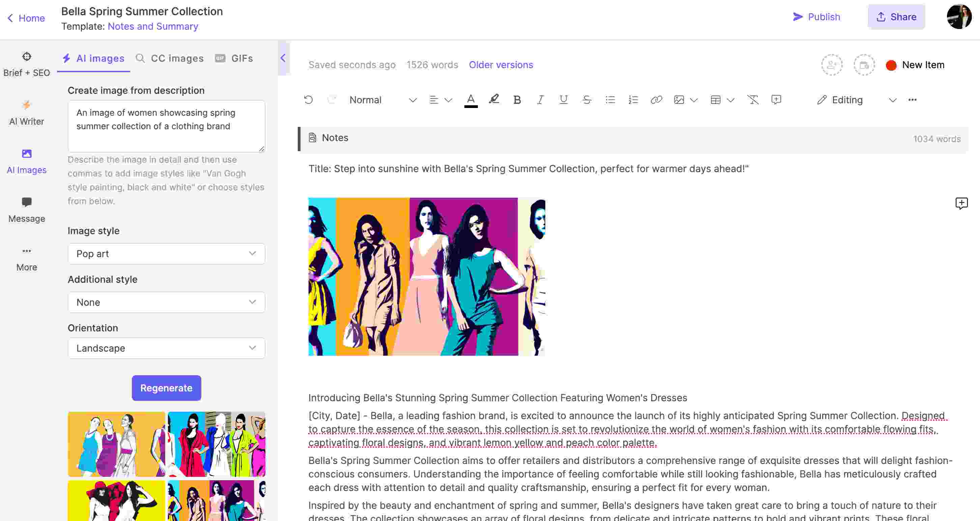Click the insert image icon in toolbar
Viewport: 980px width, 521px height.
679,99
